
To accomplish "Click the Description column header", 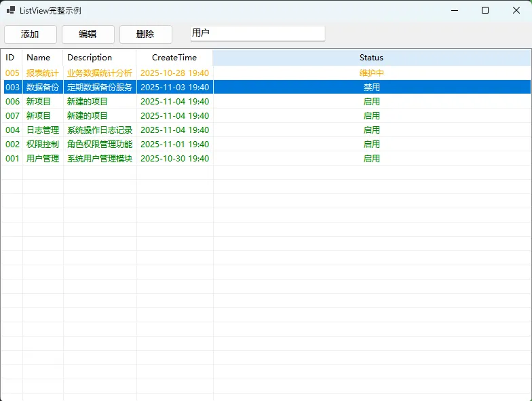I will tap(90, 58).
